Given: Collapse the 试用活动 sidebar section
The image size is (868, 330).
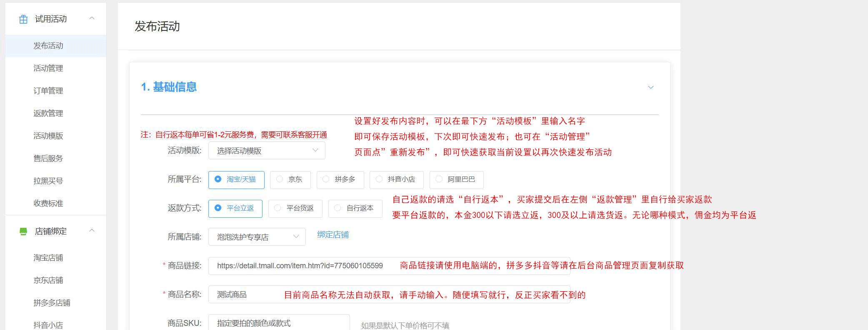Looking at the screenshot, I should 92,18.
